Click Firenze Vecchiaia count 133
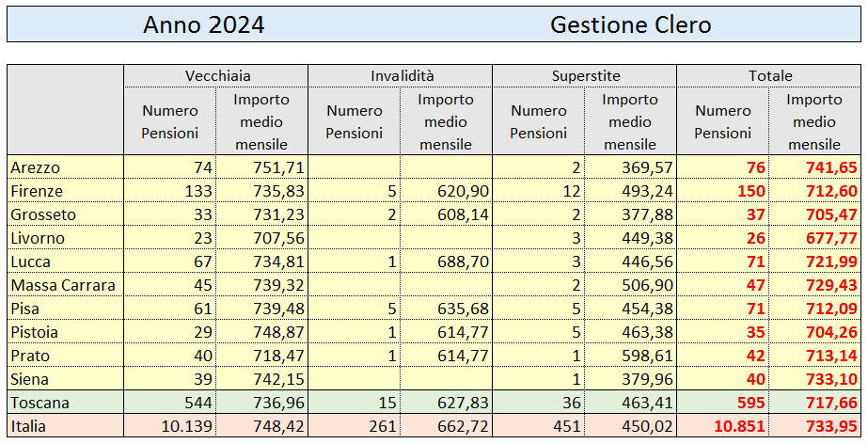 198,192
